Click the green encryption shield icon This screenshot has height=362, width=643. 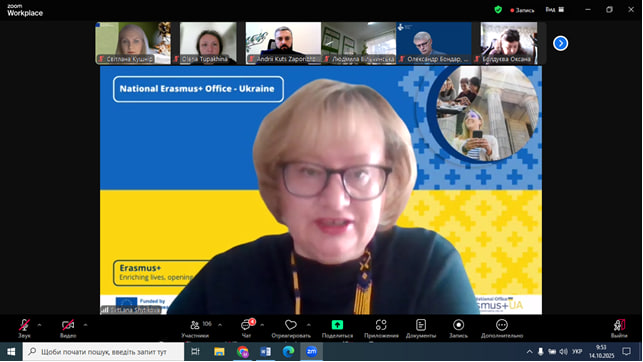(x=498, y=9)
